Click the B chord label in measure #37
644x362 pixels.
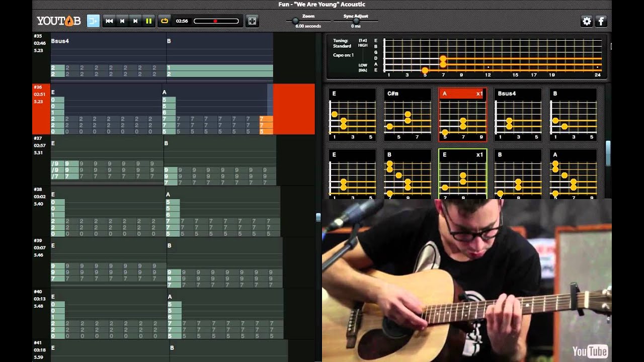(166, 143)
